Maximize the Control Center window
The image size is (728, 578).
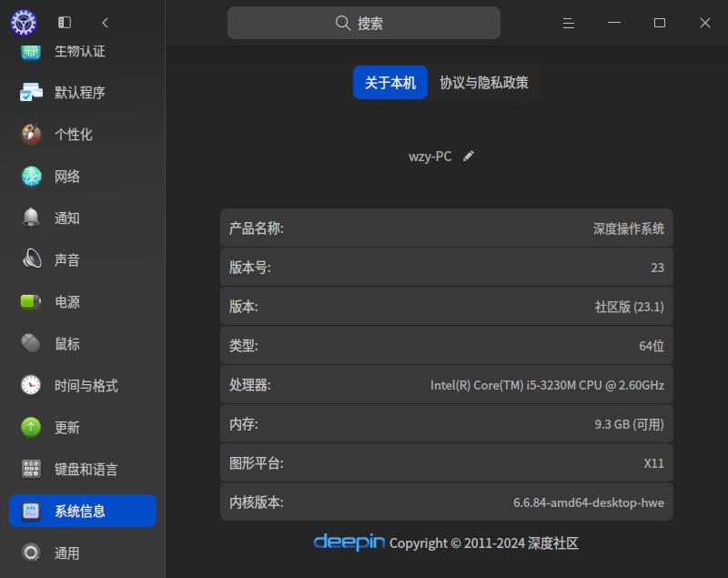pyautogui.click(x=659, y=23)
